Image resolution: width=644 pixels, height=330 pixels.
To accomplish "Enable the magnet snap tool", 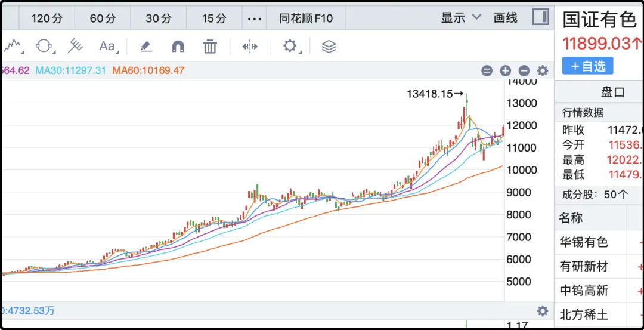I will point(178,46).
